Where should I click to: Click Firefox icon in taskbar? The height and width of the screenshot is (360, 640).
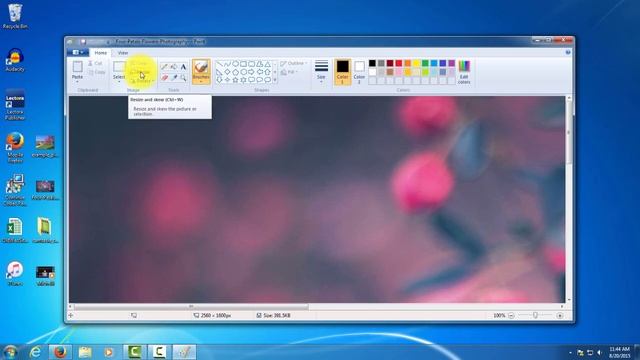[x=60, y=352]
